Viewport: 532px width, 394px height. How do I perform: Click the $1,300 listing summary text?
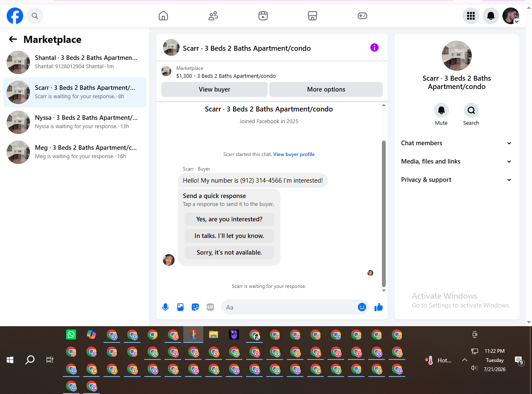[226, 76]
